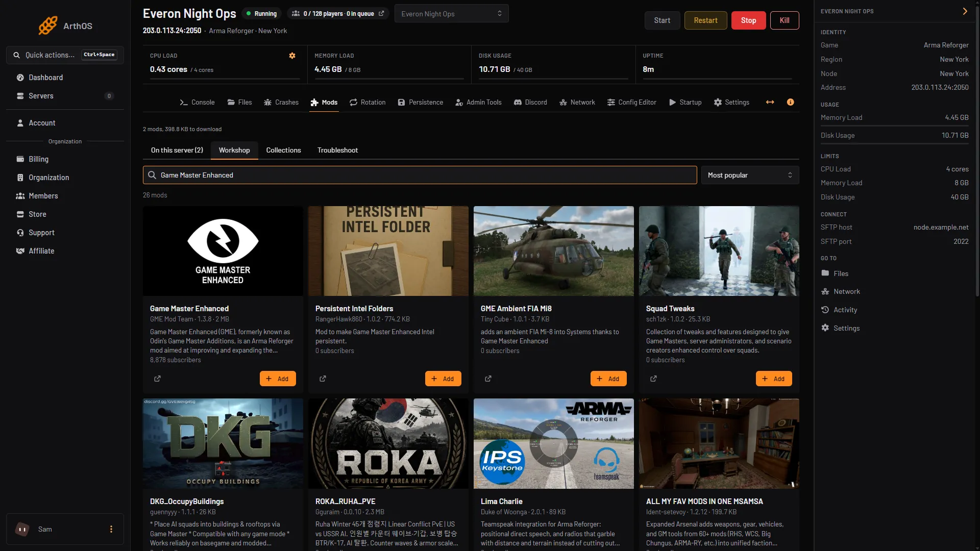
Task: Open Squad Tweaks external link icon
Action: [x=653, y=379]
